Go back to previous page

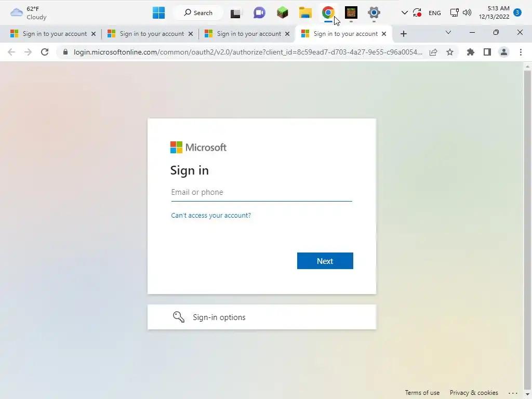pos(11,52)
